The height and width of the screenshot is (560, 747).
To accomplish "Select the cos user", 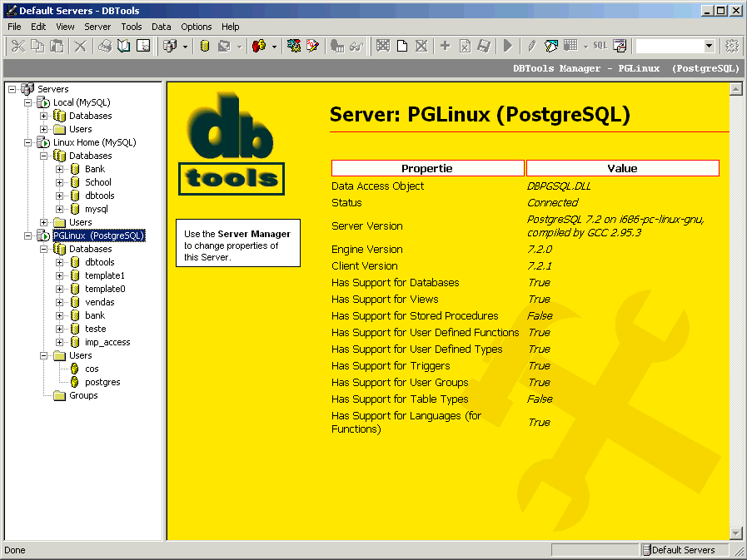I will click(x=92, y=369).
